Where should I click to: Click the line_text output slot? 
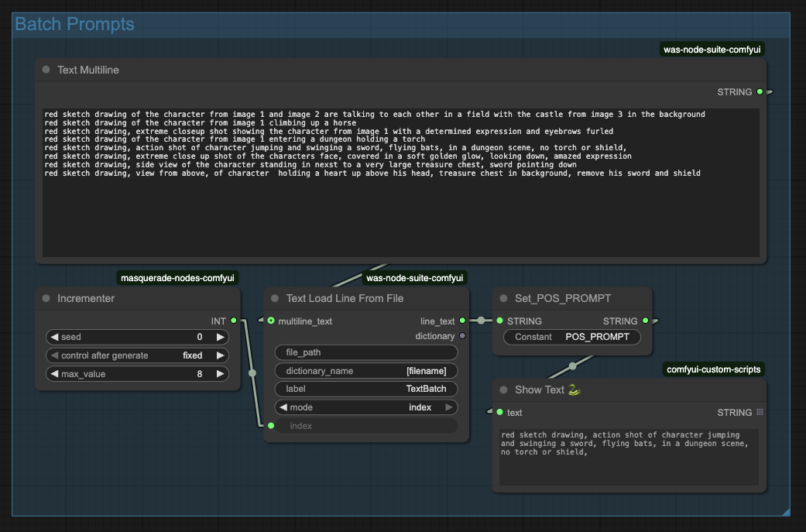pyautogui.click(x=463, y=318)
